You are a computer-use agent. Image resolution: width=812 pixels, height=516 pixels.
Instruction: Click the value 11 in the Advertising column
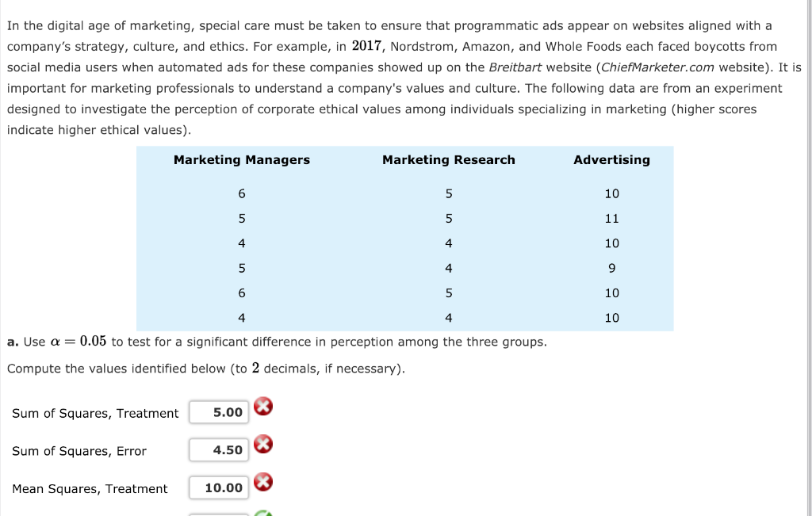pos(611,218)
